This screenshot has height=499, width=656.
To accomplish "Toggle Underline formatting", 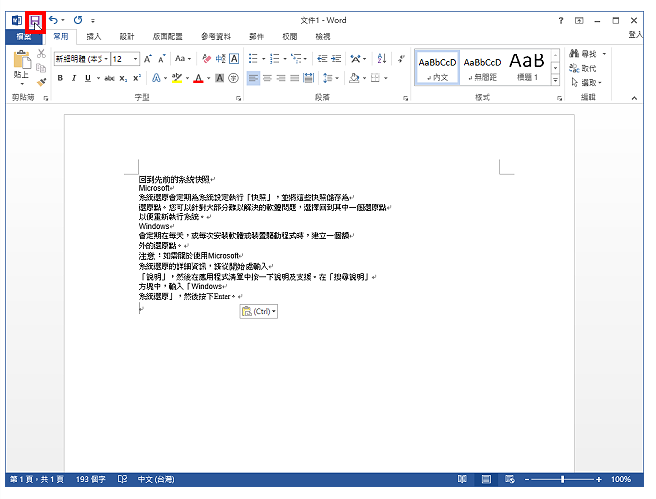I will [x=88, y=78].
